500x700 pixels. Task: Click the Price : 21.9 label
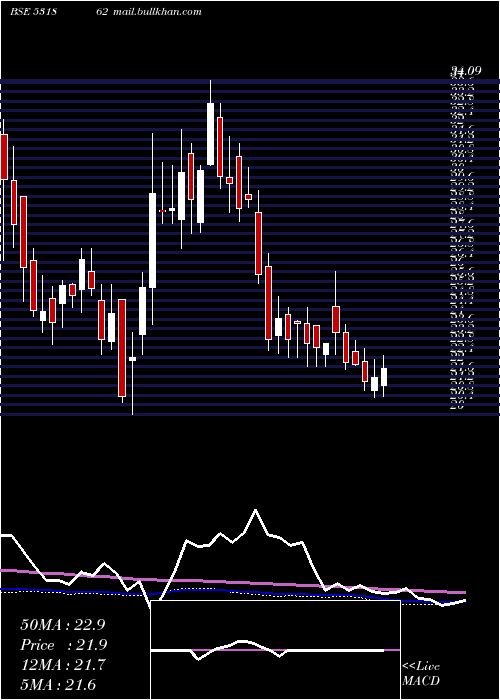[63, 645]
